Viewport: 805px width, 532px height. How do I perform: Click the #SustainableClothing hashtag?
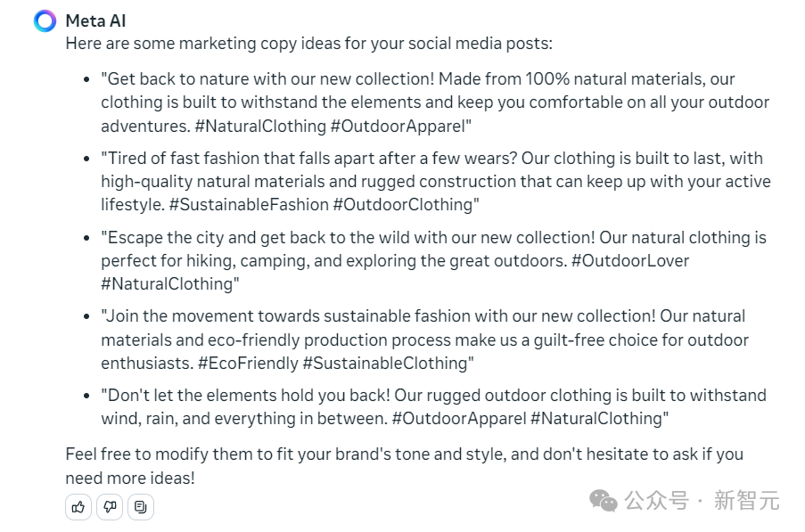pyautogui.click(x=388, y=364)
